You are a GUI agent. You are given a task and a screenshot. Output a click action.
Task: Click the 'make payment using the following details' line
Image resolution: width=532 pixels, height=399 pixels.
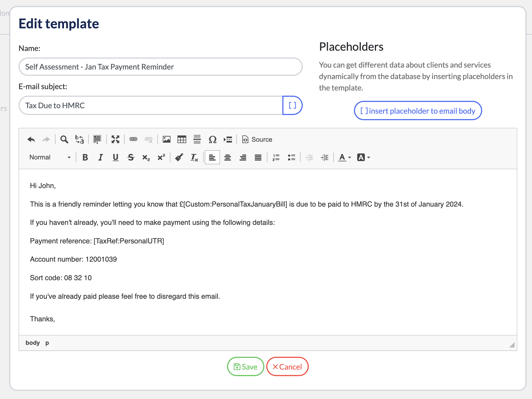152,222
